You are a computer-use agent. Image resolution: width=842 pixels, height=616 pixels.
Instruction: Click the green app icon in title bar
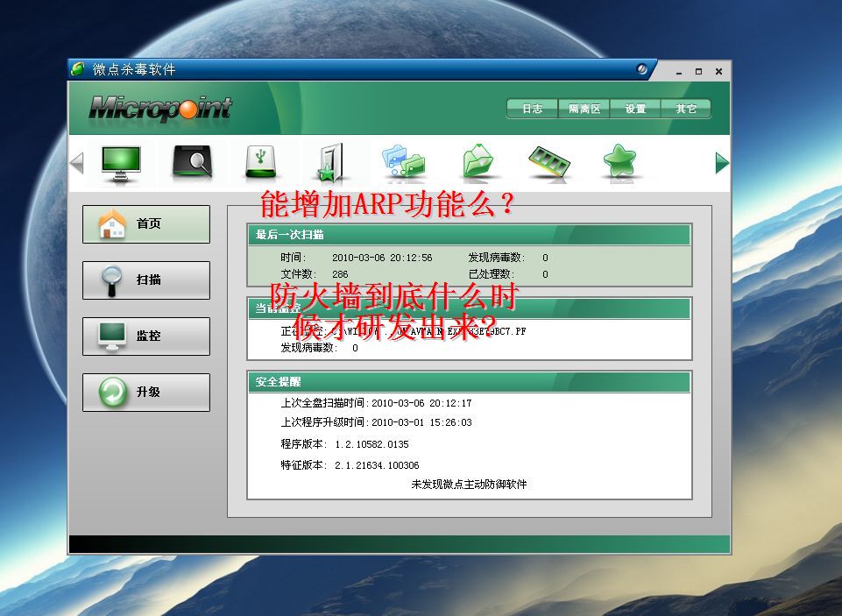(77, 68)
